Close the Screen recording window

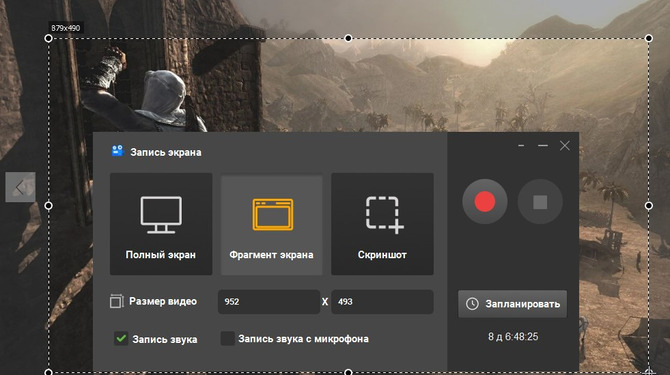click(564, 146)
